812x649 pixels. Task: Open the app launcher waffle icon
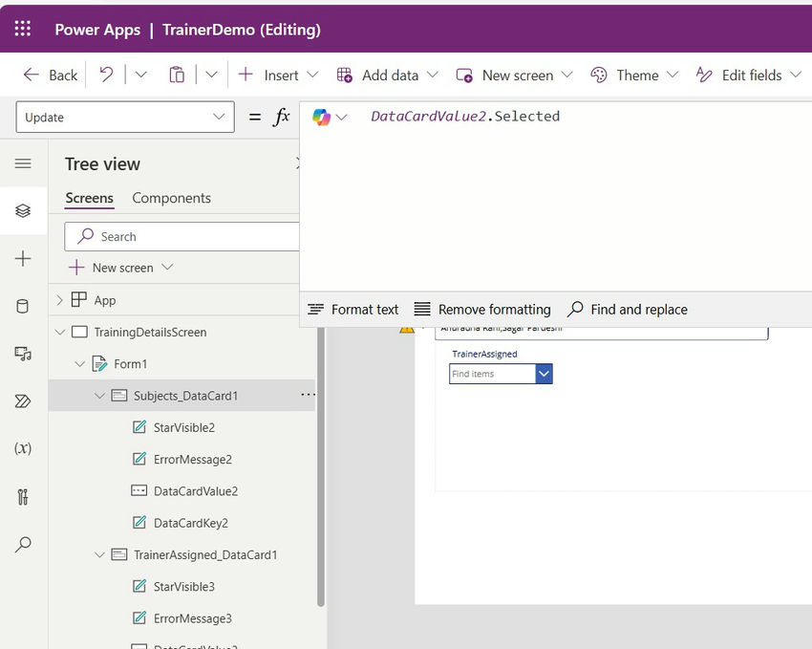(x=23, y=29)
